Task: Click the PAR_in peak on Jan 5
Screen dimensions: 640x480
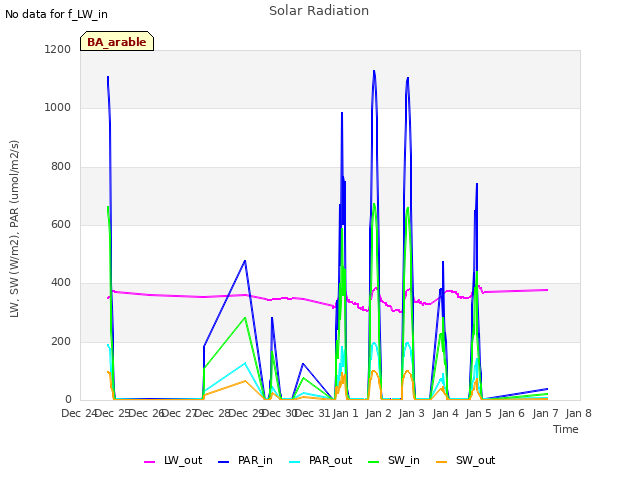Action: click(x=477, y=184)
